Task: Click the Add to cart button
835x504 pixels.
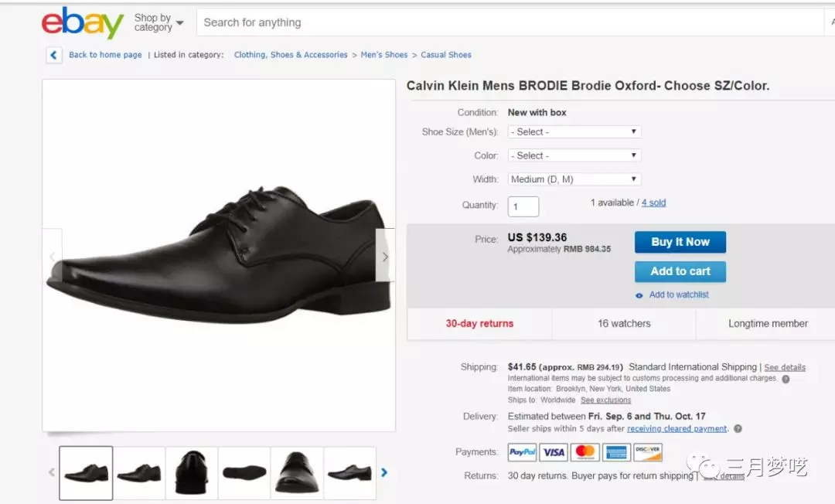Action: 680,271
